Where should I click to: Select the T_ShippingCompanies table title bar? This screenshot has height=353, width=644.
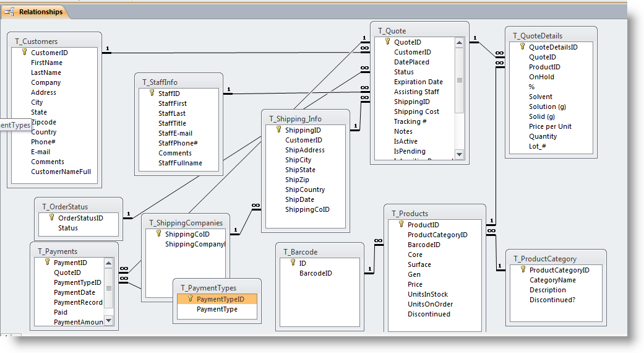[x=185, y=223]
